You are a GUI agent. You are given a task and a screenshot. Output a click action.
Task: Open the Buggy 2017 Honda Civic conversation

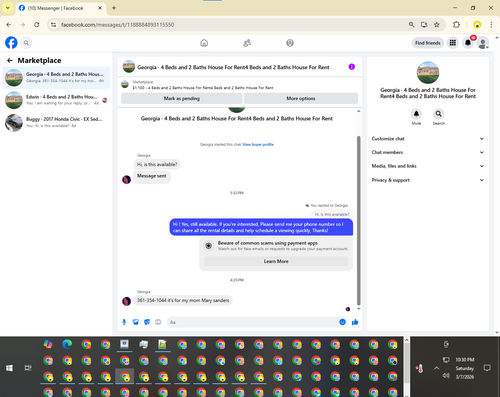pyautogui.click(x=56, y=122)
